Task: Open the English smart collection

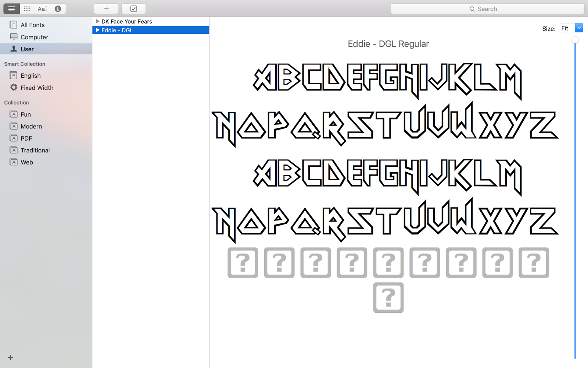Action: click(x=46, y=75)
